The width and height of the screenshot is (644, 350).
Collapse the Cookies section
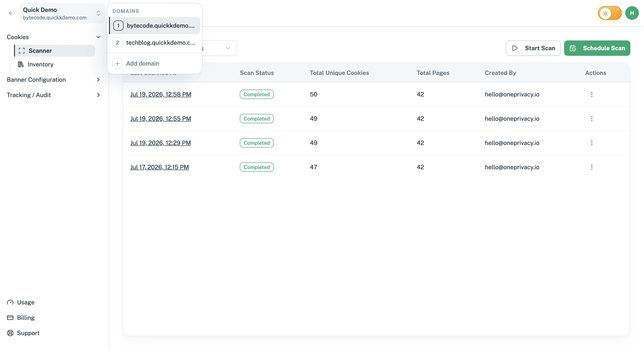point(54,37)
